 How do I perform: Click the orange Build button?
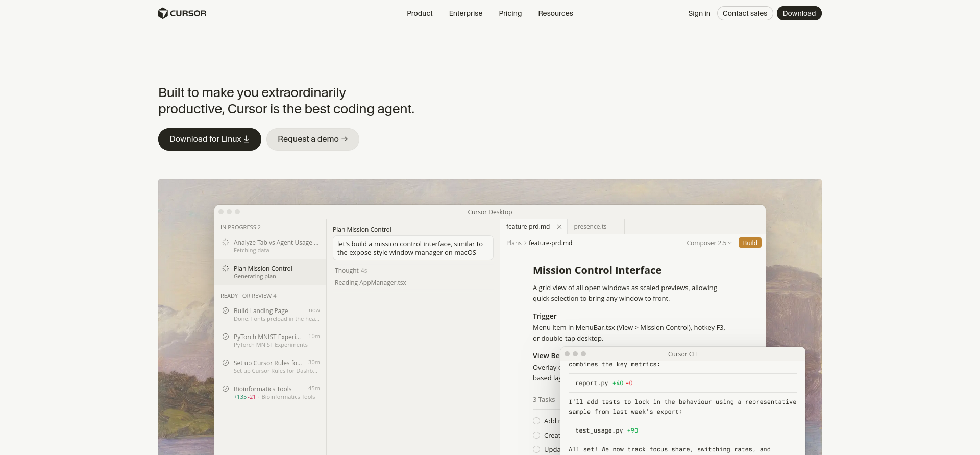(x=750, y=243)
